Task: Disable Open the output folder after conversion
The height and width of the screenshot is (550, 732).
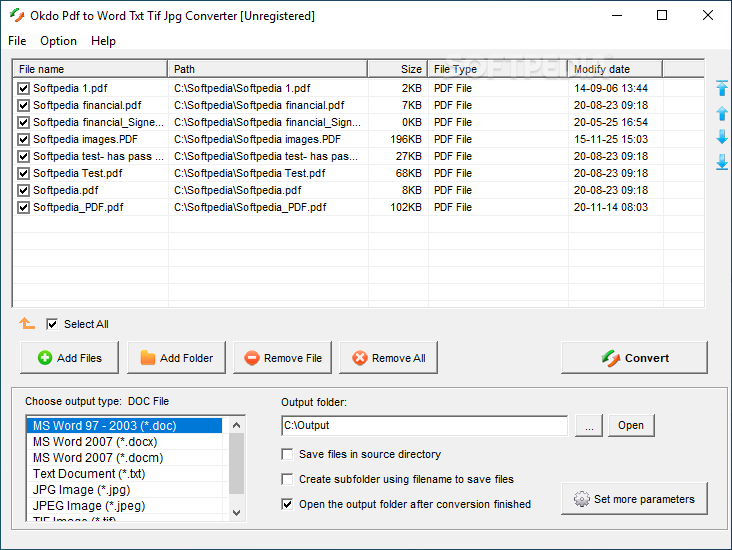Action: [287, 504]
